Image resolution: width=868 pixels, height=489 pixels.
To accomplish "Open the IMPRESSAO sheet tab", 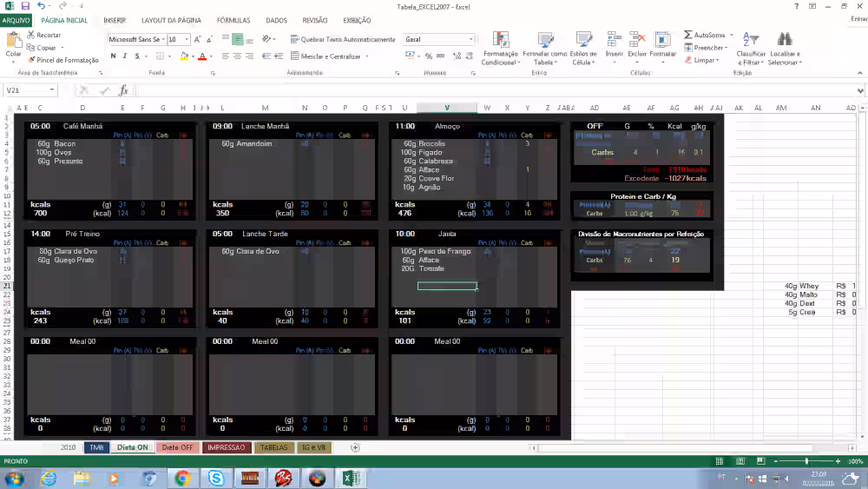I will [227, 447].
